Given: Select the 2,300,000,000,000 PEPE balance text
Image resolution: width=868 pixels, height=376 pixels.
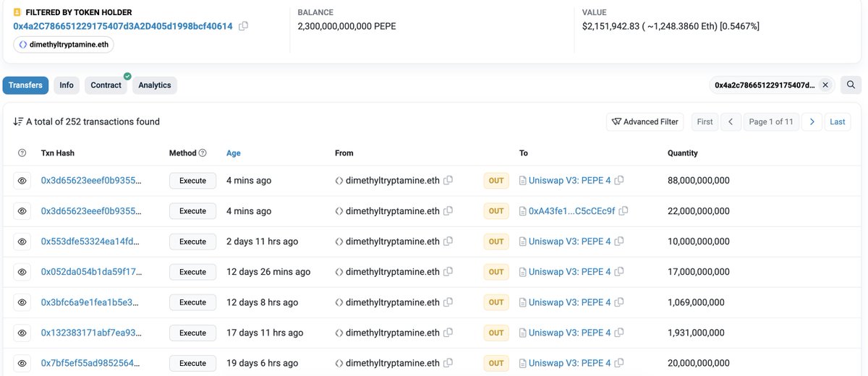Looking at the screenshot, I should click(x=346, y=26).
